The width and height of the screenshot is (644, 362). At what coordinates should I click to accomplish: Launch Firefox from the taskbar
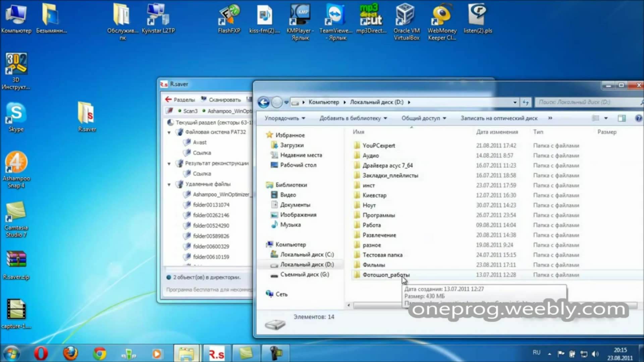(x=70, y=354)
